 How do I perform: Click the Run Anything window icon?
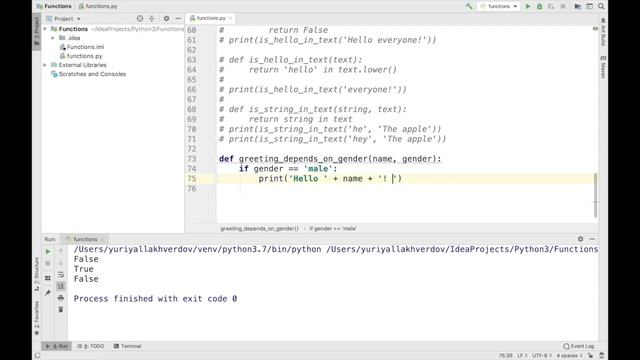[x=589, y=6]
